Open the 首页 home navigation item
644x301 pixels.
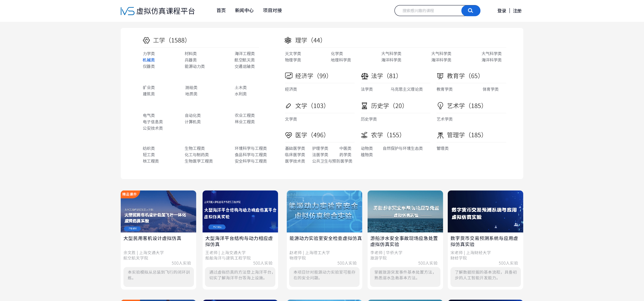221,10
